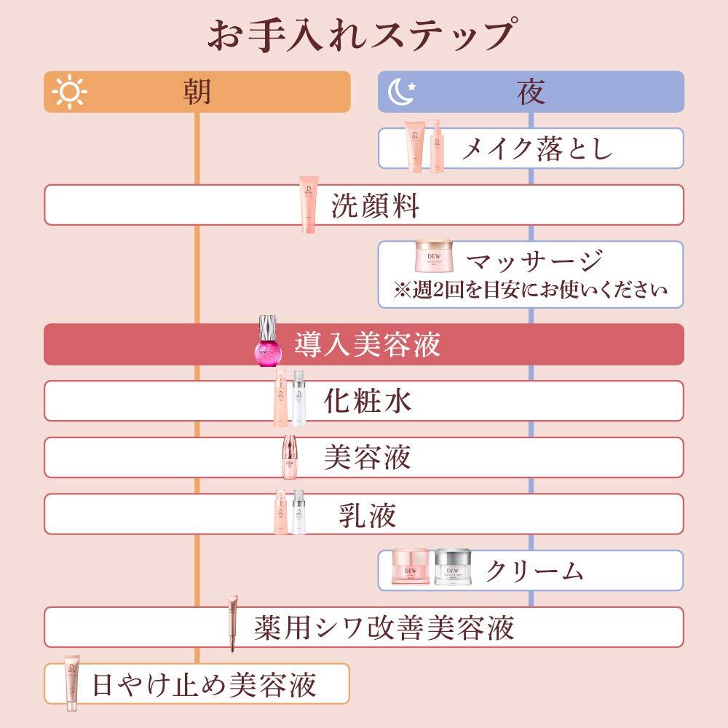Select the 夜 night tab header
This screenshot has width=728, height=728.
(x=531, y=92)
